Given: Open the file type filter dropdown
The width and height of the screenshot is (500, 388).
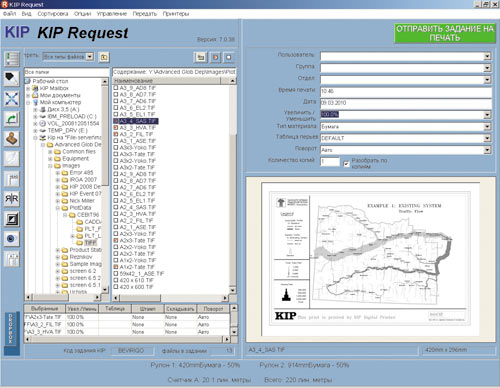Looking at the screenshot, I should point(90,57).
